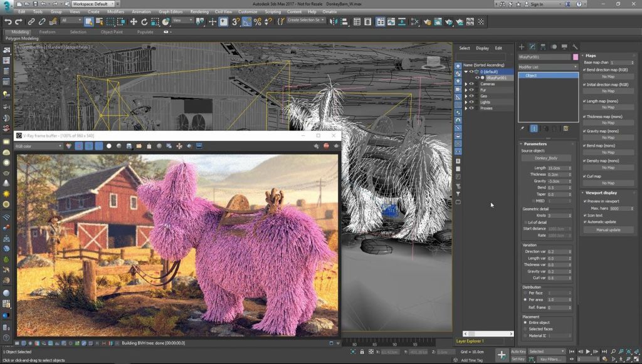Open the Mirror tool
Image resolution: width=642 pixels, height=364 pixels.
point(334,22)
